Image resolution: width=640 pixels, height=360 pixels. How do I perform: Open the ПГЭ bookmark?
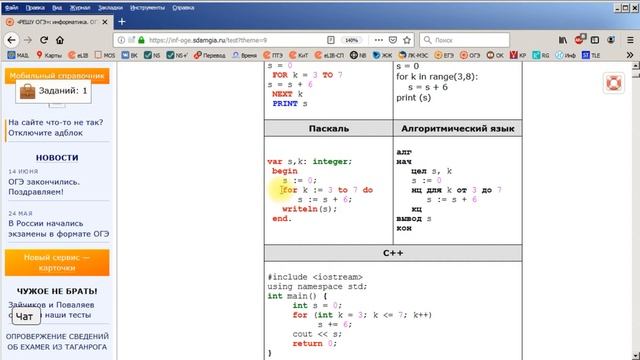pyautogui.click(x=273, y=55)
